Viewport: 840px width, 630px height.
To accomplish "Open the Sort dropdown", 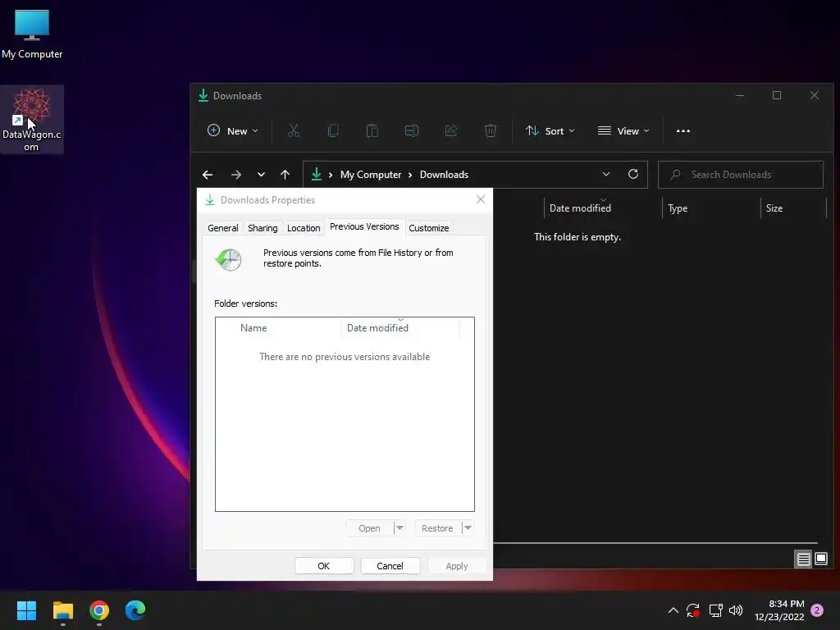I will click(x=550, y=130).
